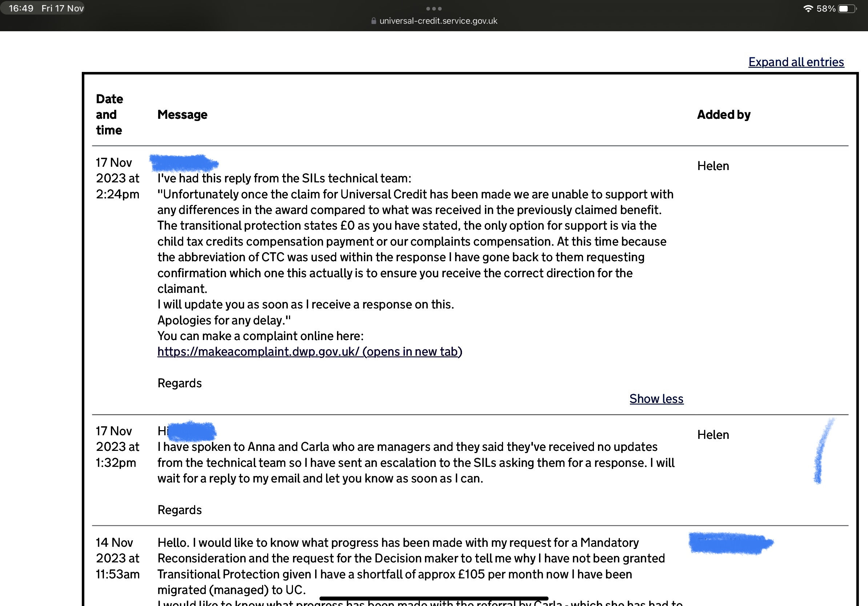The width and height of the screenshot is (868, 606).
Task: Tap the padlock icon in address bar
Action: point(374,21)
